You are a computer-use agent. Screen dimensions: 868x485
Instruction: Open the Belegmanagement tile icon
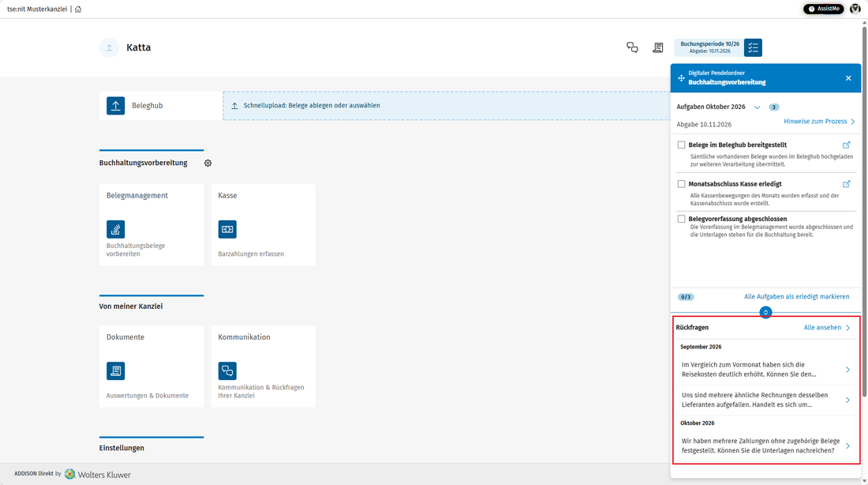pyautogui.click(x=116, y=230)
